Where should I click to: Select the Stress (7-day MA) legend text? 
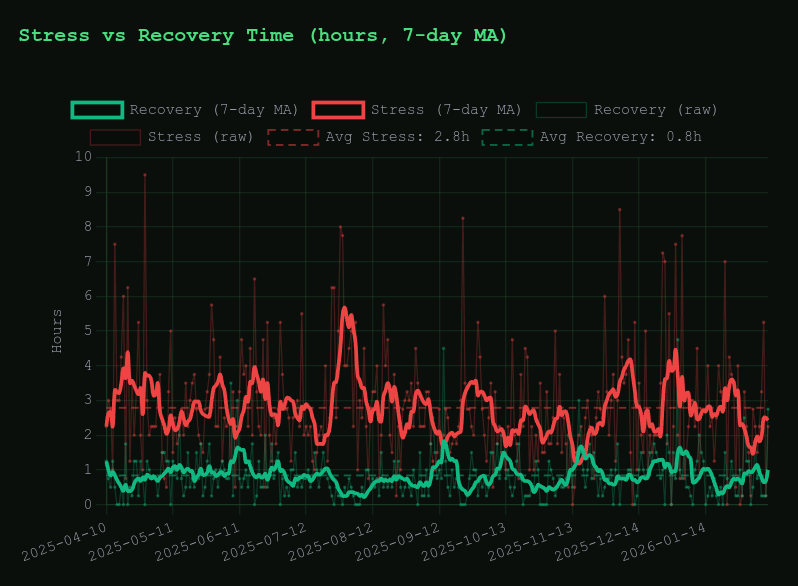tap(446, 110)
